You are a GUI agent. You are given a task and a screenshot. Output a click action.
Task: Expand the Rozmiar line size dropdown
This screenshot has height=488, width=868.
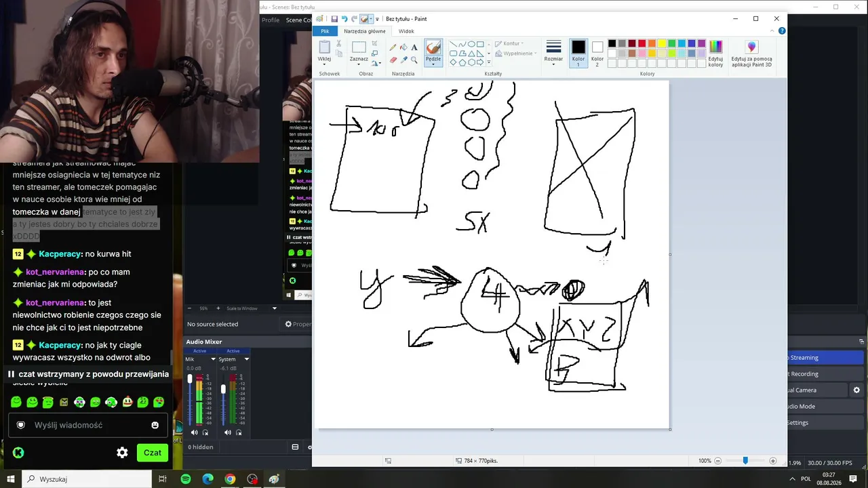click(x=553, y=63)
